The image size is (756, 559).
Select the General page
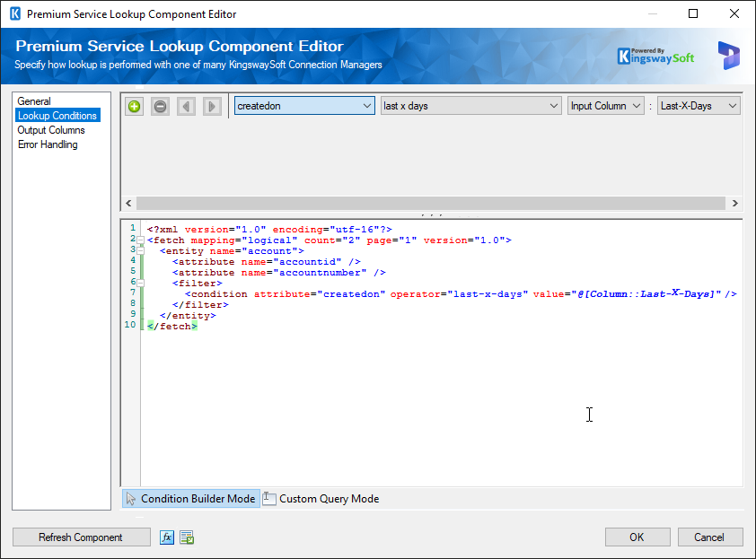(34, 101)
